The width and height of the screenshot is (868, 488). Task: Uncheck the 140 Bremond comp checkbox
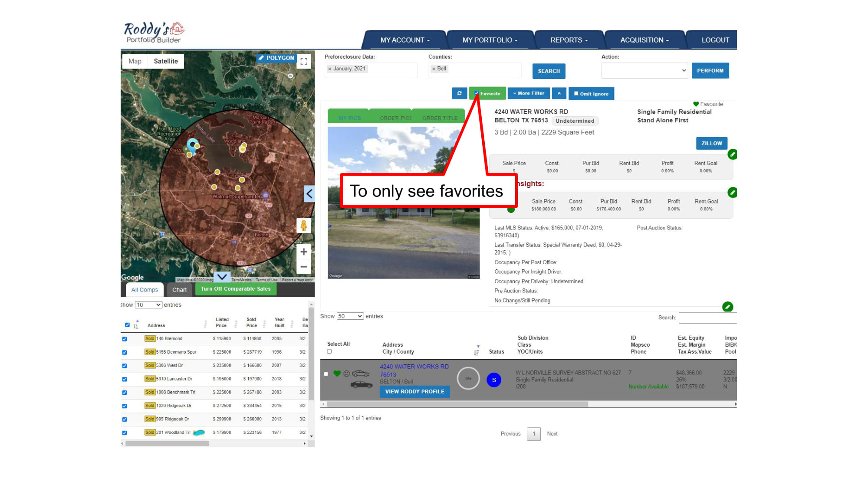click(125, 339)
